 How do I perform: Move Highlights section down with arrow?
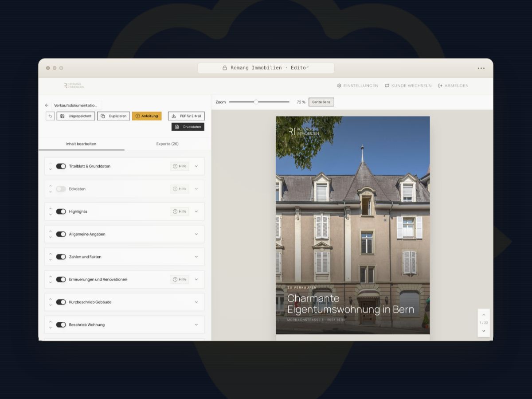[51, 214]
